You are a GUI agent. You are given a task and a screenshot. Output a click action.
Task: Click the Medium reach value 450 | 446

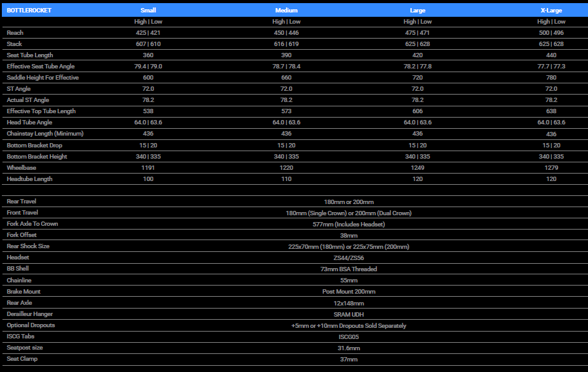click(286, 32)
